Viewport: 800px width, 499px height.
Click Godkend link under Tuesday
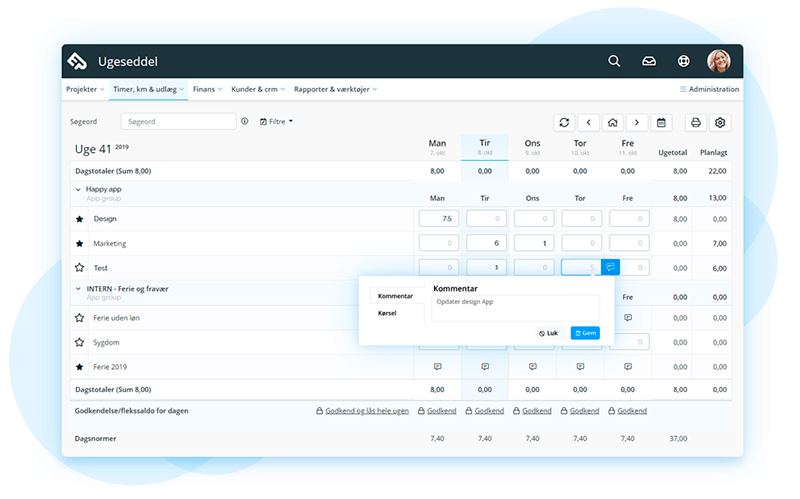coord(485,411)
